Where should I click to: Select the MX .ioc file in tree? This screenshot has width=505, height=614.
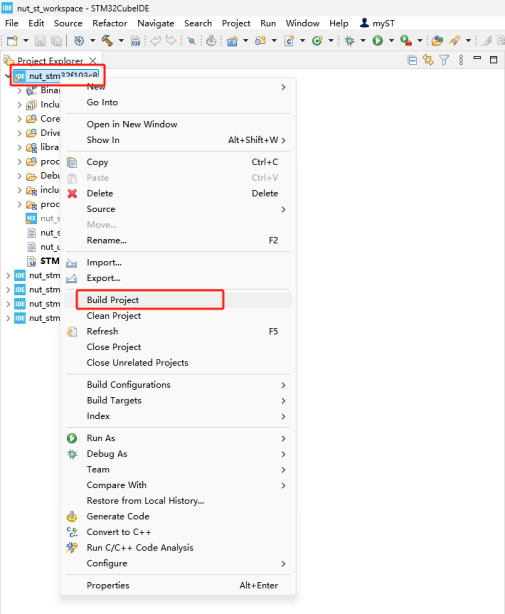point(43,219)
